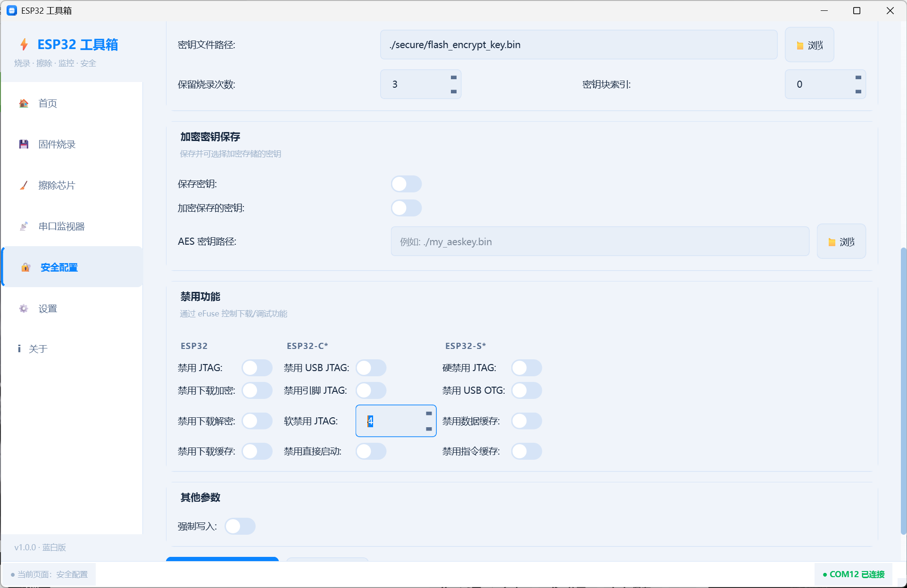Maximize the ESP32 工具箱 window

[857, 10]
